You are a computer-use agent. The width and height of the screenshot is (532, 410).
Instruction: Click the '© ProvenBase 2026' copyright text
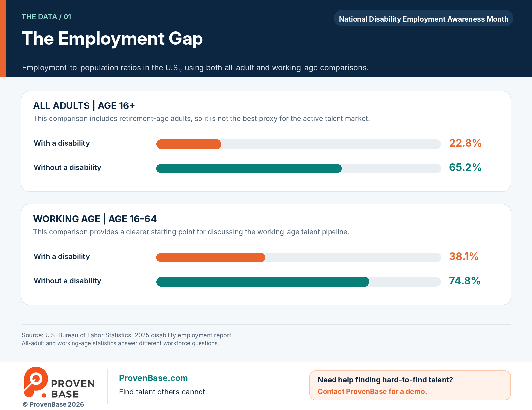point(54,404)
